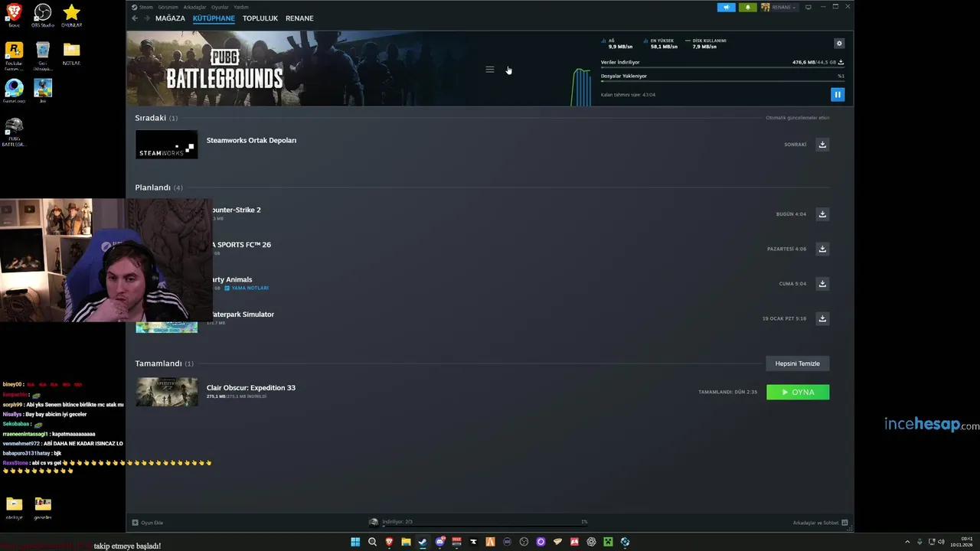Select Clair Obscur: Expedition 33 title

[251, 387]
